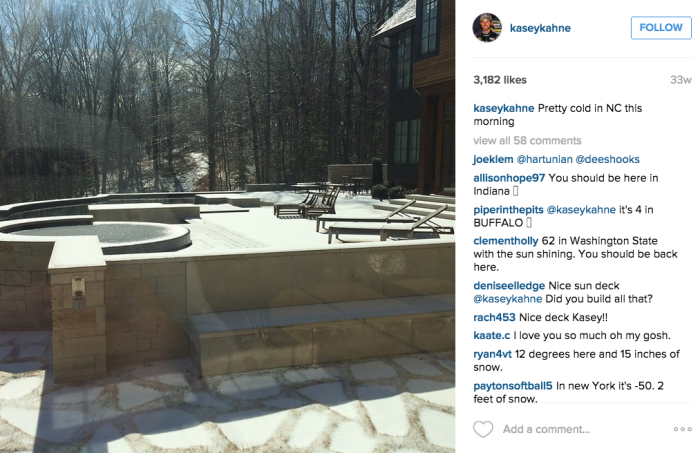Open the @deeshooks mention
700x453 pixels.
(x=608, y=159)
